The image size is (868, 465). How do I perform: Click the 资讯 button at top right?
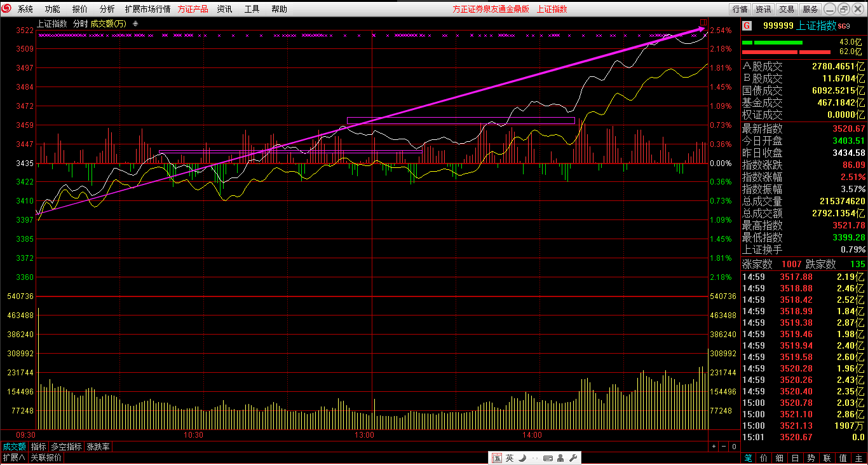(763, 9)
